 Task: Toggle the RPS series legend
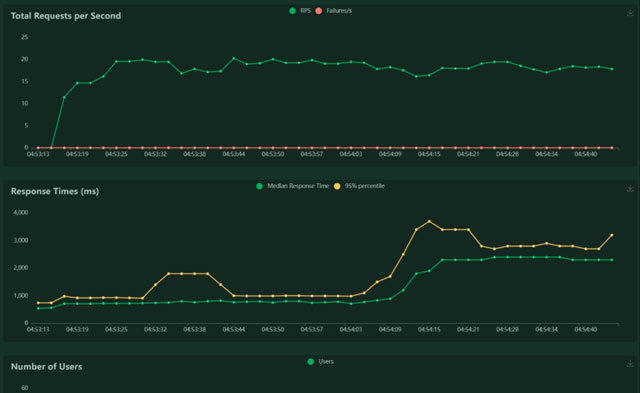click(x=300, y=11)
